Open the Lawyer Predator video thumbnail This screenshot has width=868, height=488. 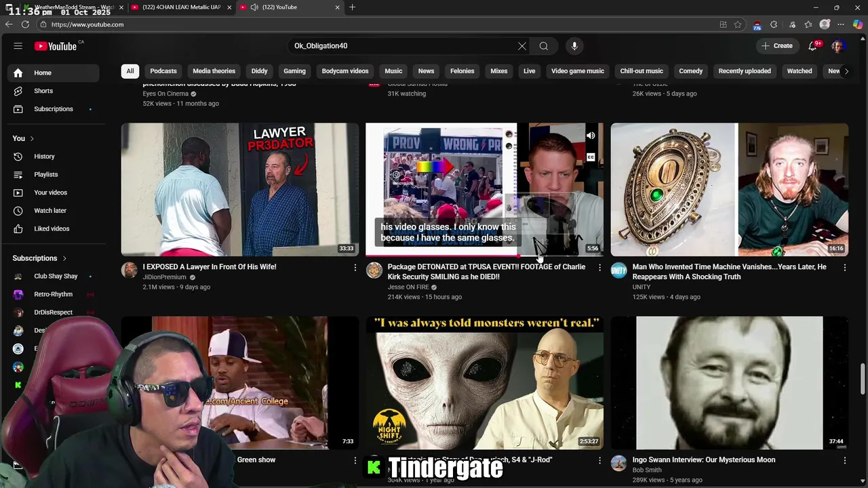pos(240,189)
